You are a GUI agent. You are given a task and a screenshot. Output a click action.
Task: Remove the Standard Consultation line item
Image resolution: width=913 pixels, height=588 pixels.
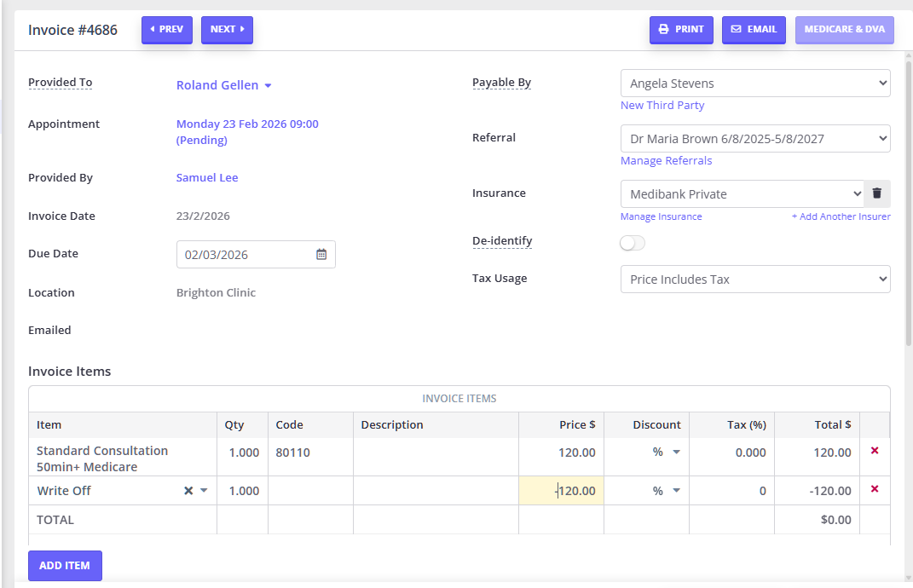click(874, 451)
